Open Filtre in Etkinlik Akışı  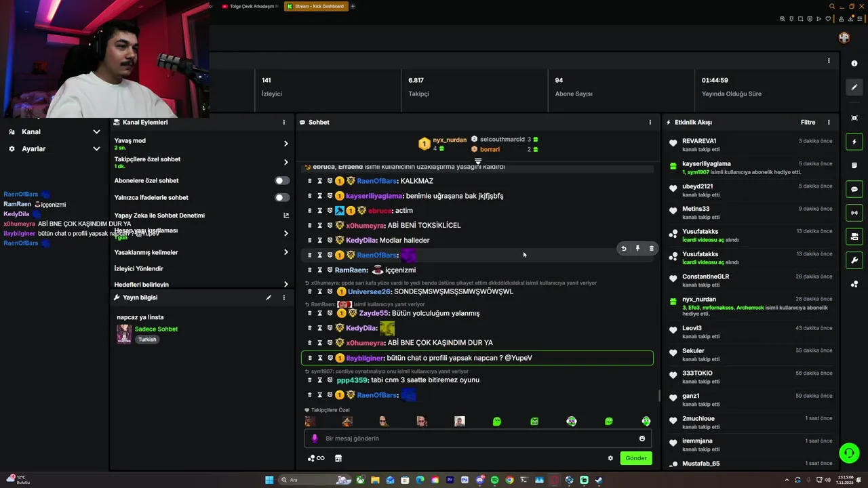(808, 123)
